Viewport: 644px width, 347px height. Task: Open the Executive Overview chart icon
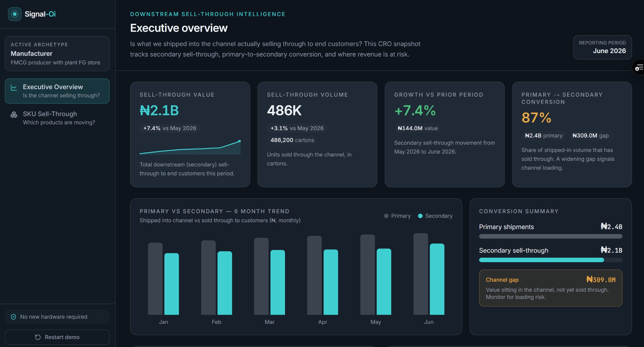(14, 87)
